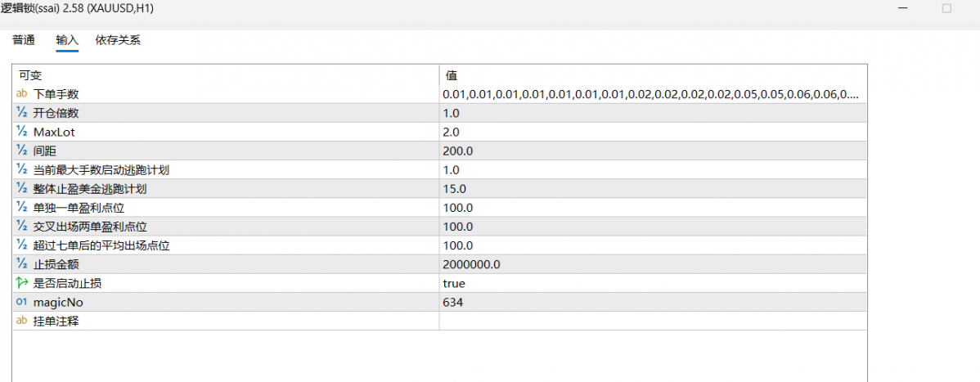Click the fraction icon beside 止损金额
This screenshot has height=382, width=980.
pos(21,264)
